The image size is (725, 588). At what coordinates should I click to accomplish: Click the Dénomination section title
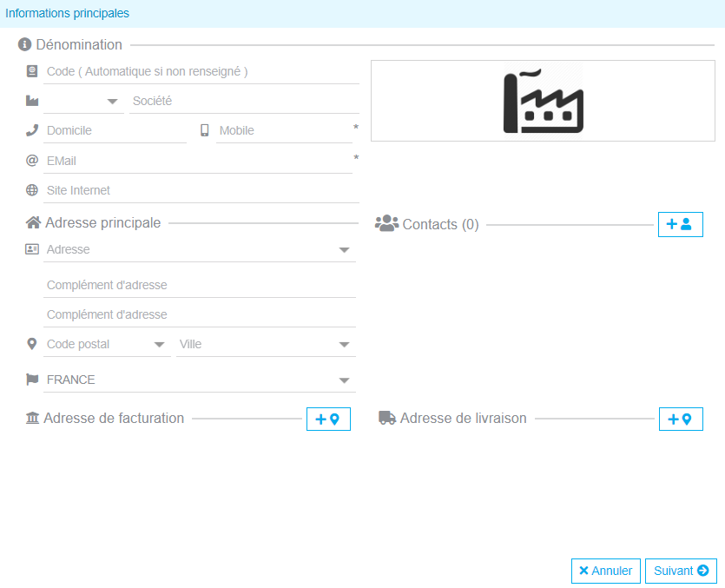[79, 45]
